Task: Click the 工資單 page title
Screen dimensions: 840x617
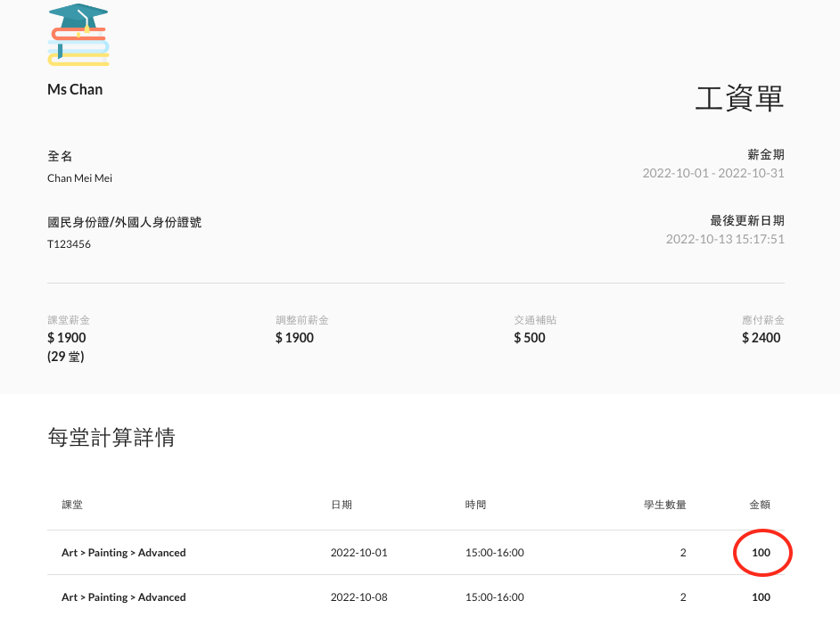Action: pos(739,99)
